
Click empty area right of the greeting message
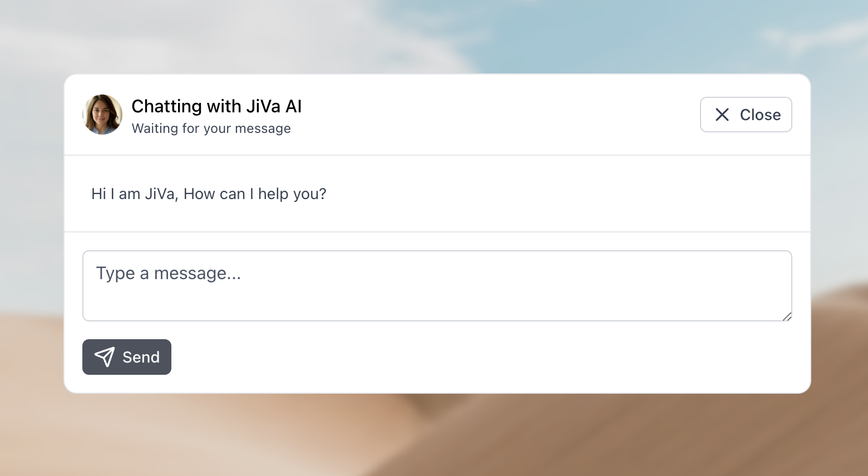pos(556,194)
